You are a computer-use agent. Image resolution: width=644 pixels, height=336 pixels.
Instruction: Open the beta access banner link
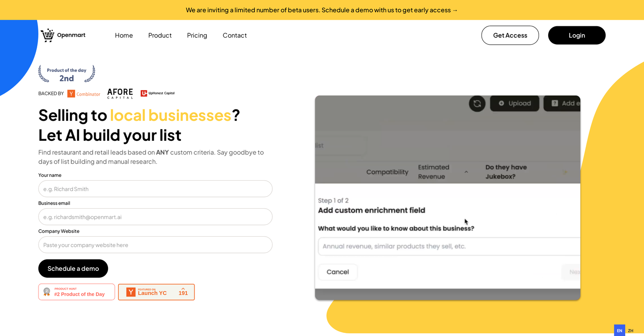[x=321, y=10]
